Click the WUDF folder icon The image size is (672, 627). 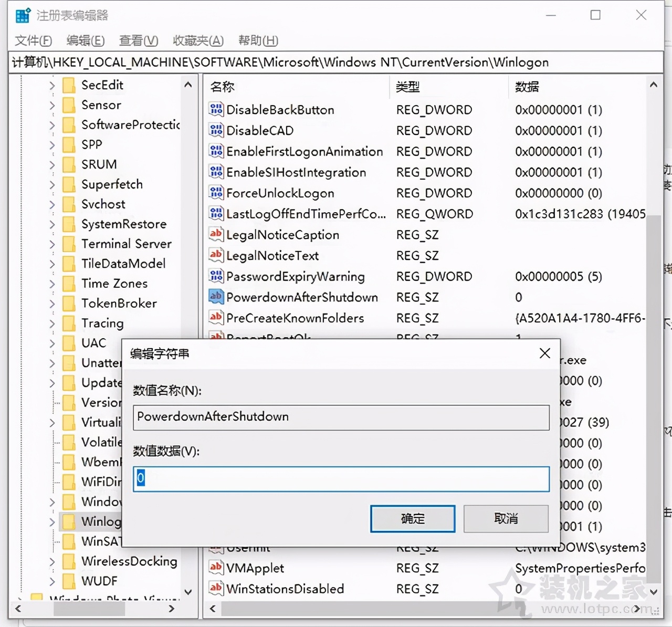69,581
